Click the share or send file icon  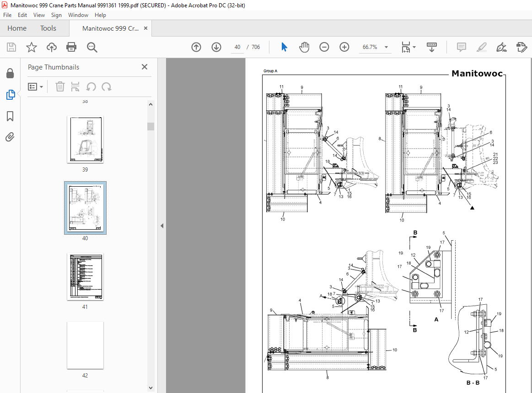pyautogui.click(x=521, y=47)
